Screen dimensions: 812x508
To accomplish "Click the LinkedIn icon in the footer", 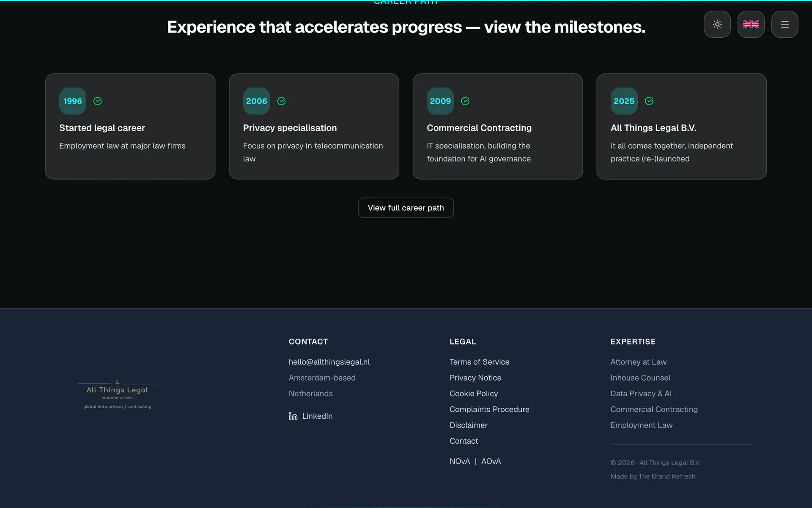I will pyautogui.click(x=293, y=416).
